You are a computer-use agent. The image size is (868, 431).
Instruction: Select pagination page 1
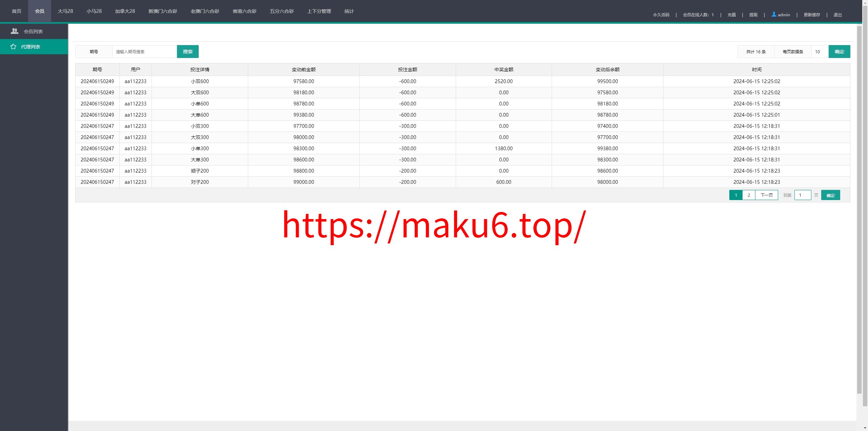click(736, 195)
